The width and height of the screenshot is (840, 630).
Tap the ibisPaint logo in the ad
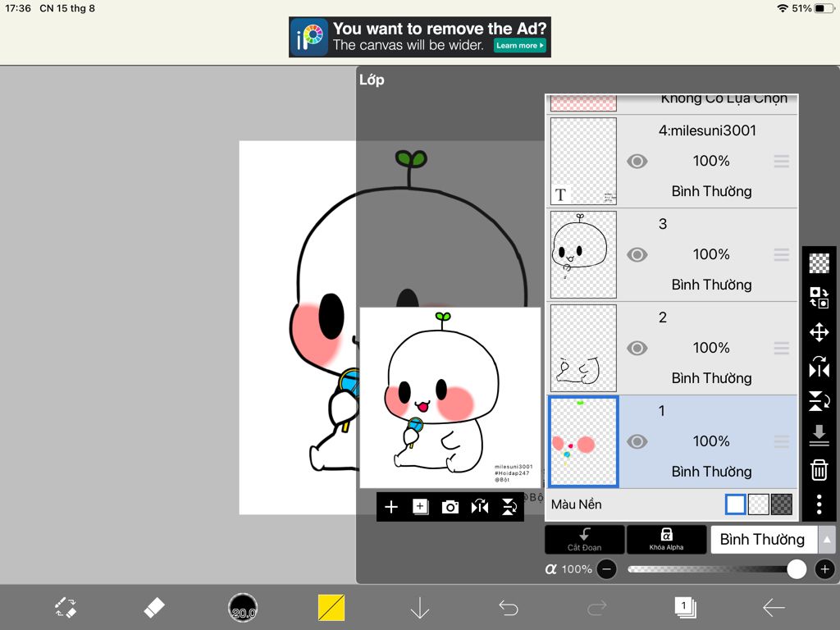pos(309,37)
